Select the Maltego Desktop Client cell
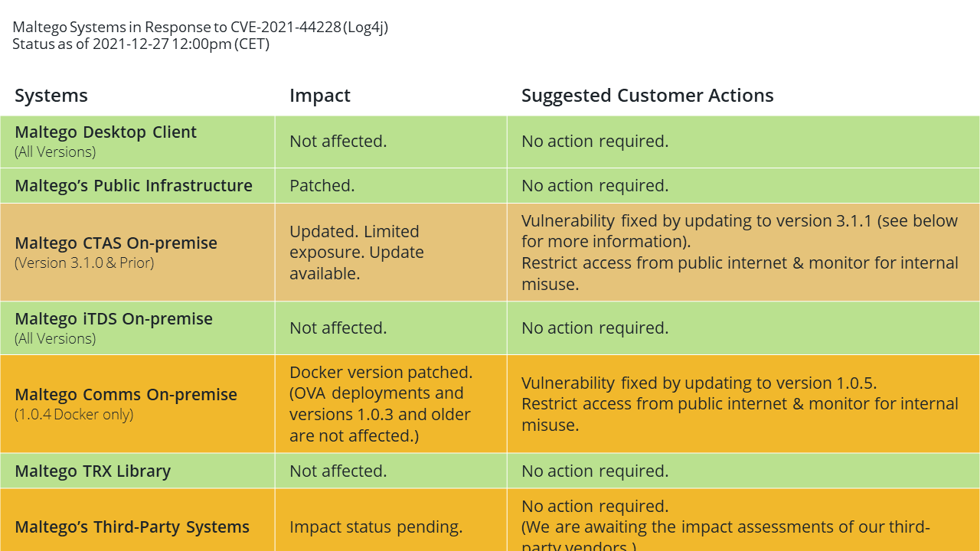Screen dimensions: 980x551 [138, 142]
